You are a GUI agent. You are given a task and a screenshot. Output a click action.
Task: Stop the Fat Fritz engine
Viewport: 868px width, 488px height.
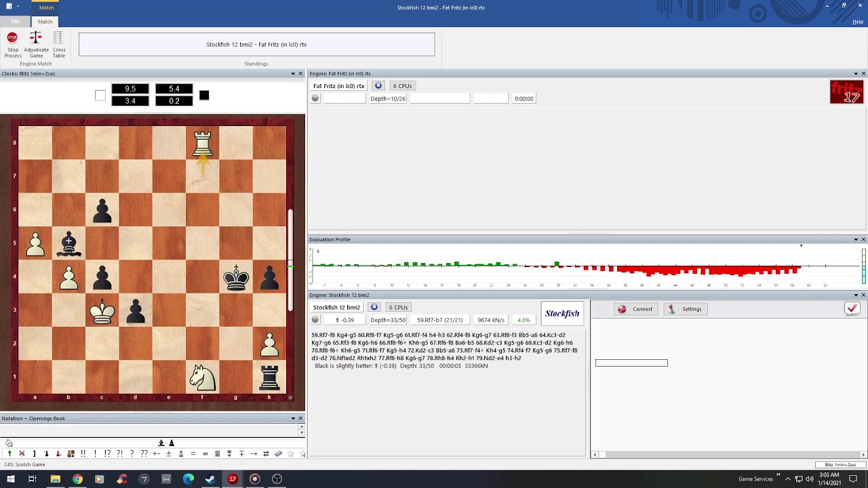pos(378,86)
